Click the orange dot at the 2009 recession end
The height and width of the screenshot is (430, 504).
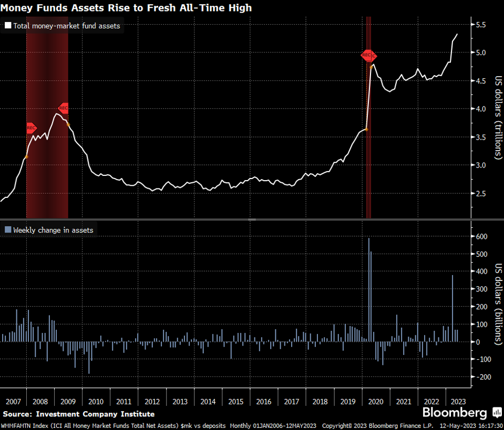point(68,124)
